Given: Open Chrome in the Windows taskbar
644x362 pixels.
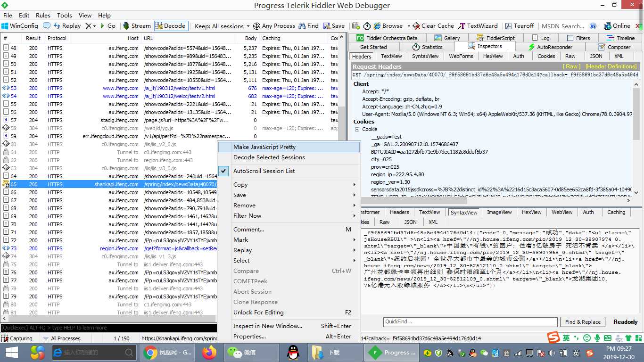Looking at the screenshot, I should pos(168,352).
